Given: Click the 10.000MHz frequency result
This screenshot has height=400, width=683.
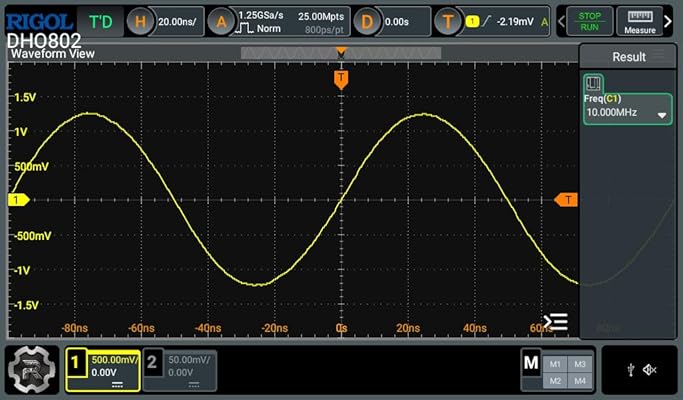Looking at the screenshot, I should pyautogui.click(x=612, y=112).
